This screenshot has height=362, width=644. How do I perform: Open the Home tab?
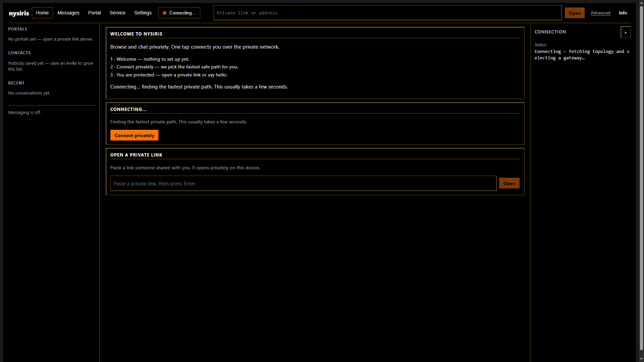click(x=42, y=13)
